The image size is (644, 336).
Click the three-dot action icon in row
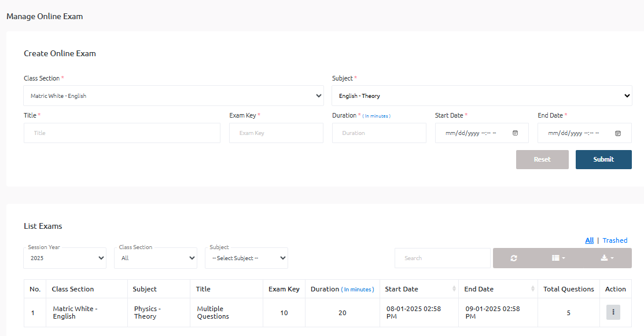613,312
